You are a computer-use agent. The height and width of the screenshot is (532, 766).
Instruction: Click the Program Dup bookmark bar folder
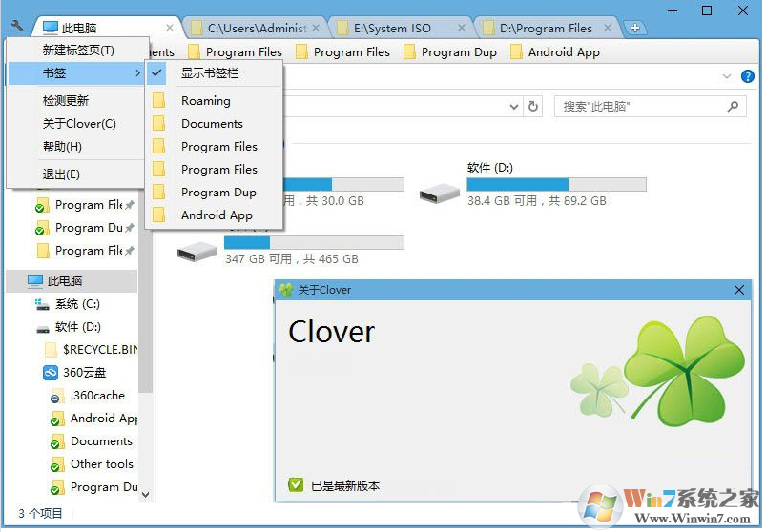pos(450,51)
